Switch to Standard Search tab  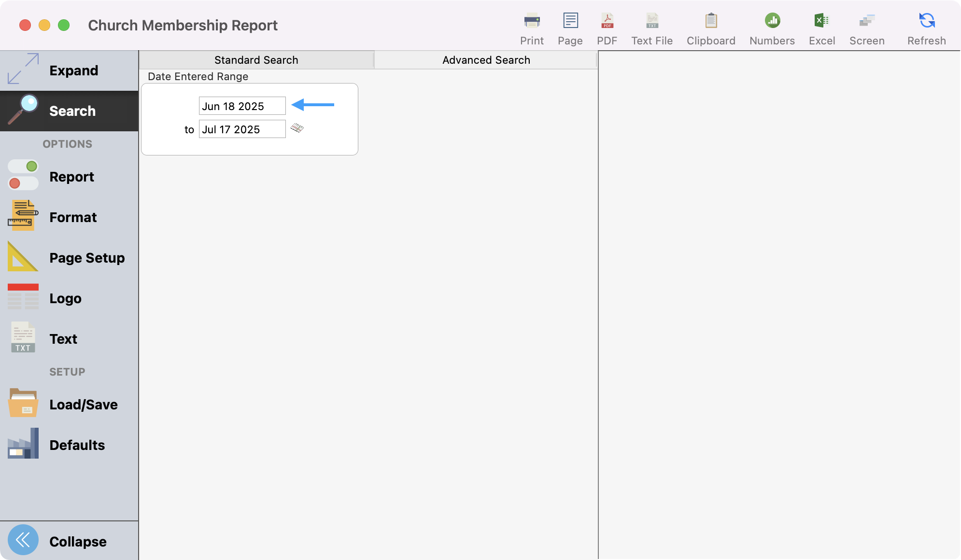click(256, 60)
